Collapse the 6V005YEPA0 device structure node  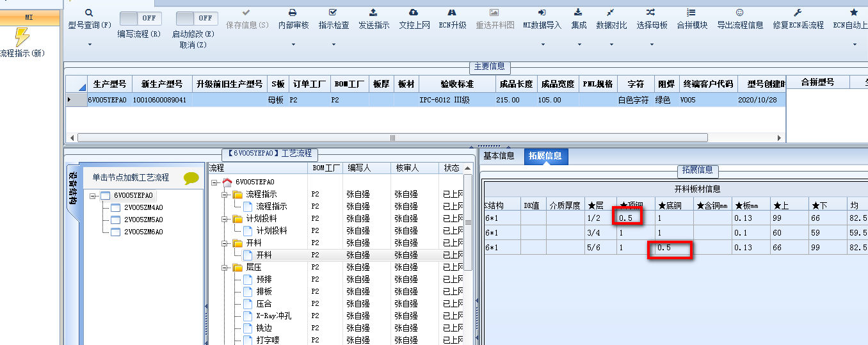(x=93, y=196)
